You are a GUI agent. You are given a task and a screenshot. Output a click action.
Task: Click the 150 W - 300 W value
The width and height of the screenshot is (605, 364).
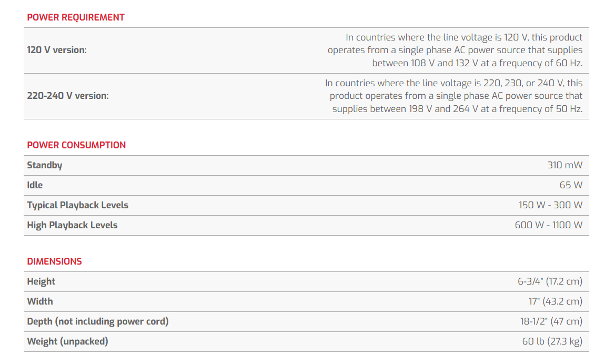550,205
